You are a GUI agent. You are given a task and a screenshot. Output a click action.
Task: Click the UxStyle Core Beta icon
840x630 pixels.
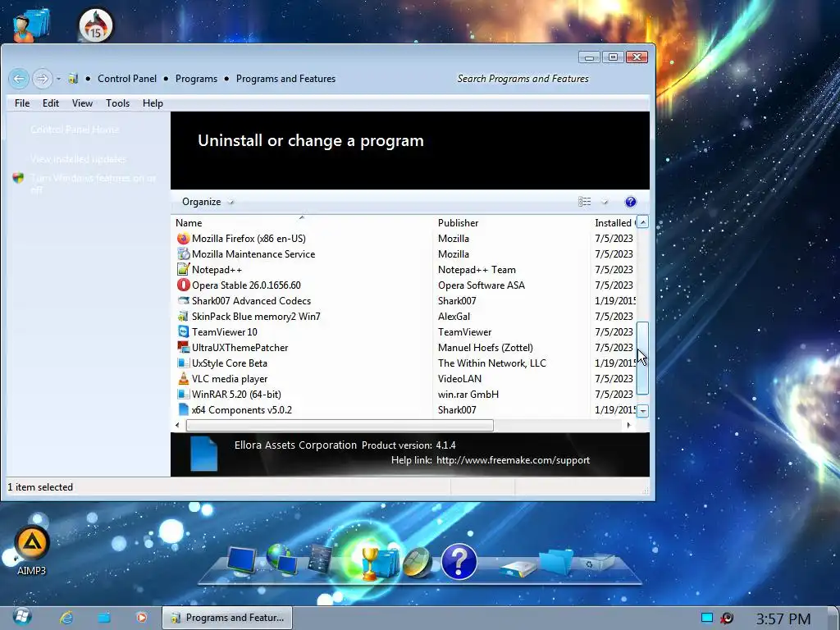[183, 363]
